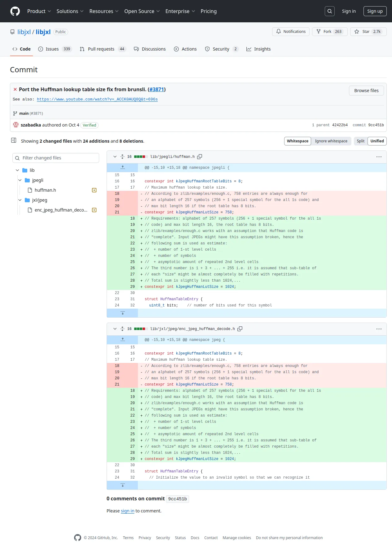Open the GitHub homepage logo
This screenshot has width=392, height=554.
coord(15,11)
